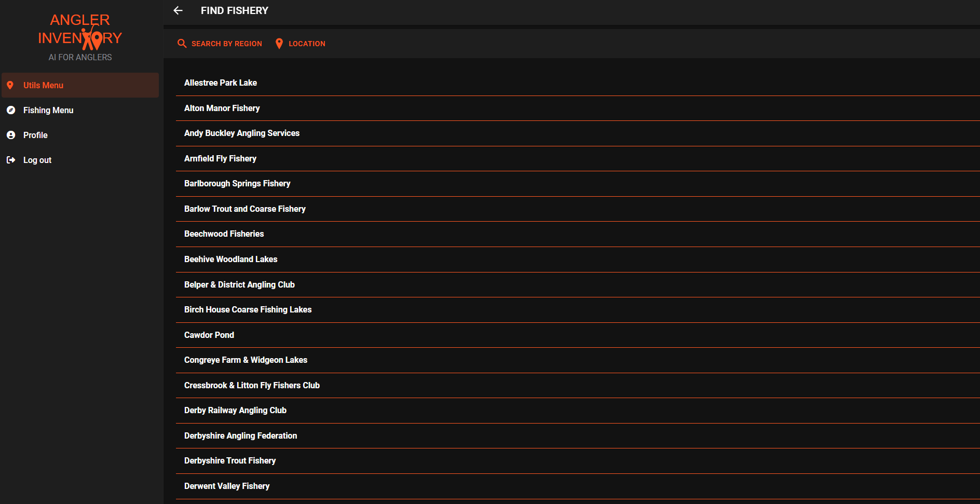The image size is (980, 504).
Task: Click the Utils Menu pin icon
Action: click(10, 85)
